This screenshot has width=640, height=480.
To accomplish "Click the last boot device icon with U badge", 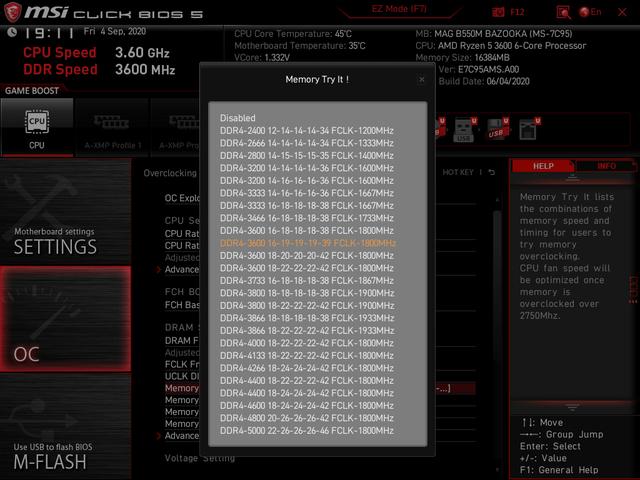I will (529, 129).
